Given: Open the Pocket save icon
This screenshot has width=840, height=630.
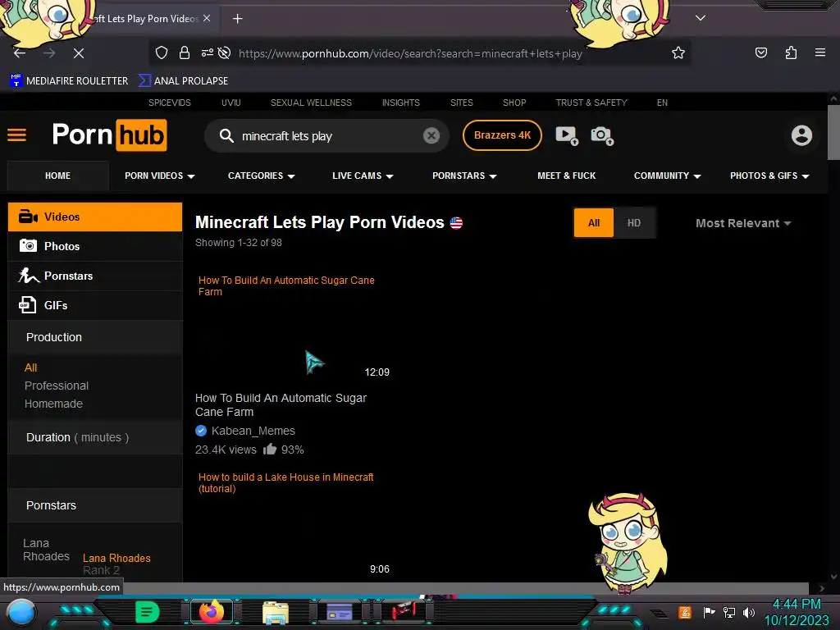Looking at the screenshot, I should pyautogui.click(x=760, y=52).
